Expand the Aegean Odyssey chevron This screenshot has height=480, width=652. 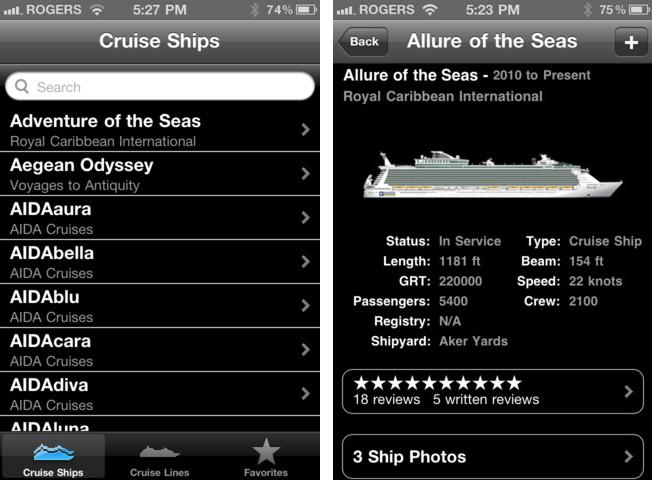pyautogui.click(x=305, y=173)
